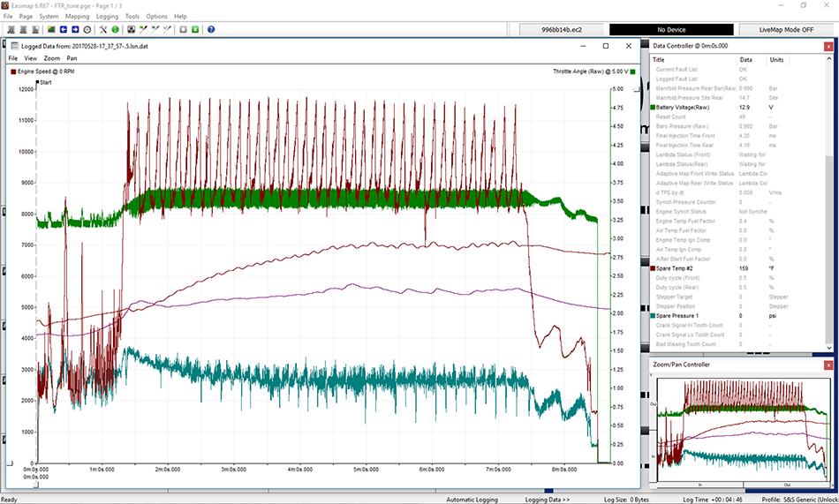Click the crossed tools settings toolbar icon

[x=102, y=29]
